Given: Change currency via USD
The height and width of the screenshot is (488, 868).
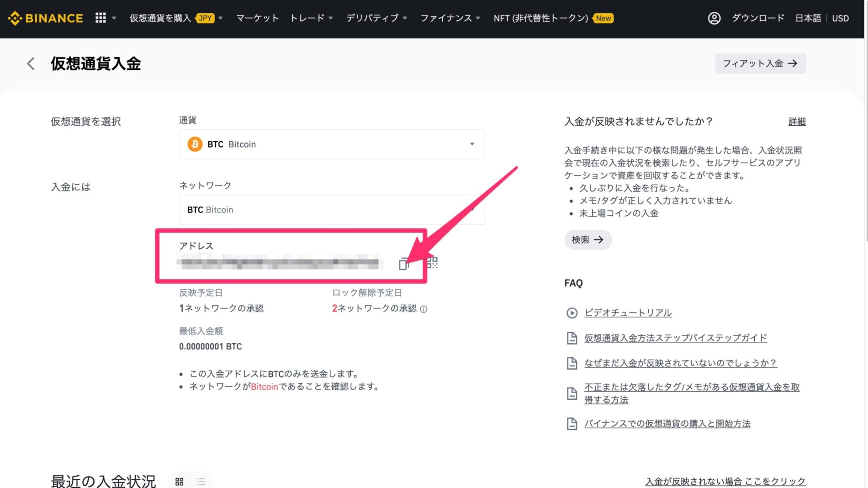Looking at the screenshot, I should pos(840,18).
